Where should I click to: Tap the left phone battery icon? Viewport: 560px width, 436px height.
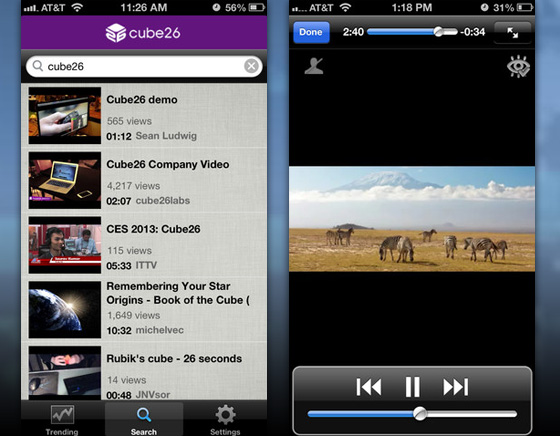coord(257,7)
